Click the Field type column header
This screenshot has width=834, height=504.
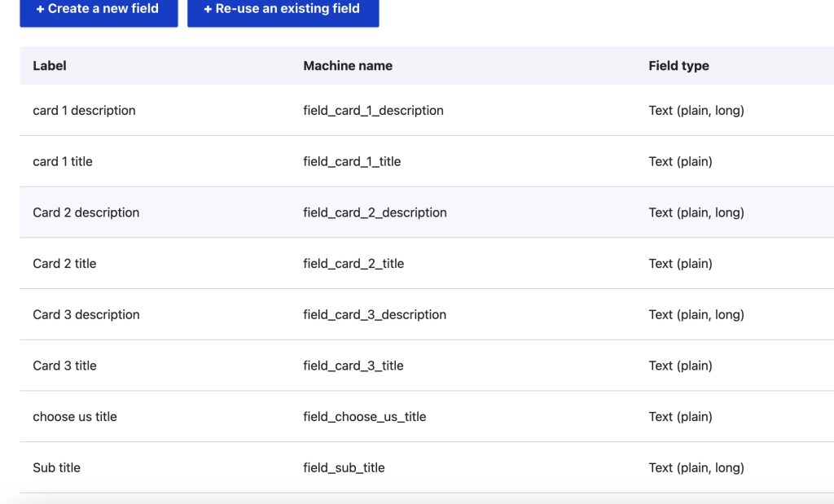tap(678, 66)
